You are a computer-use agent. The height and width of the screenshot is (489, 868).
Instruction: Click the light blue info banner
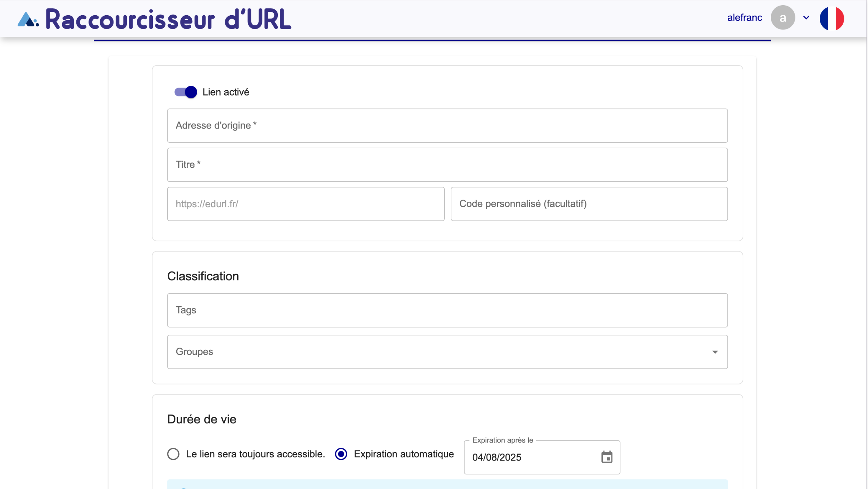click(447, 484)
